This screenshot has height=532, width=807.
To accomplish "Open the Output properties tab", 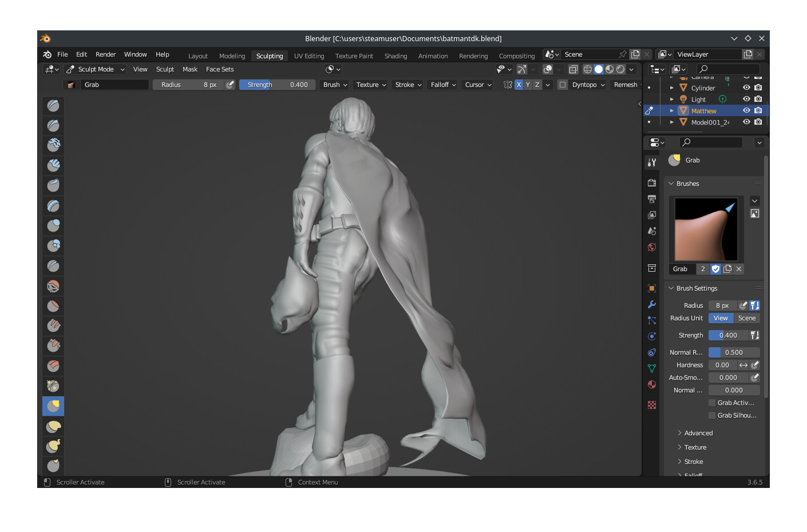I will click(x=652, y=199).
